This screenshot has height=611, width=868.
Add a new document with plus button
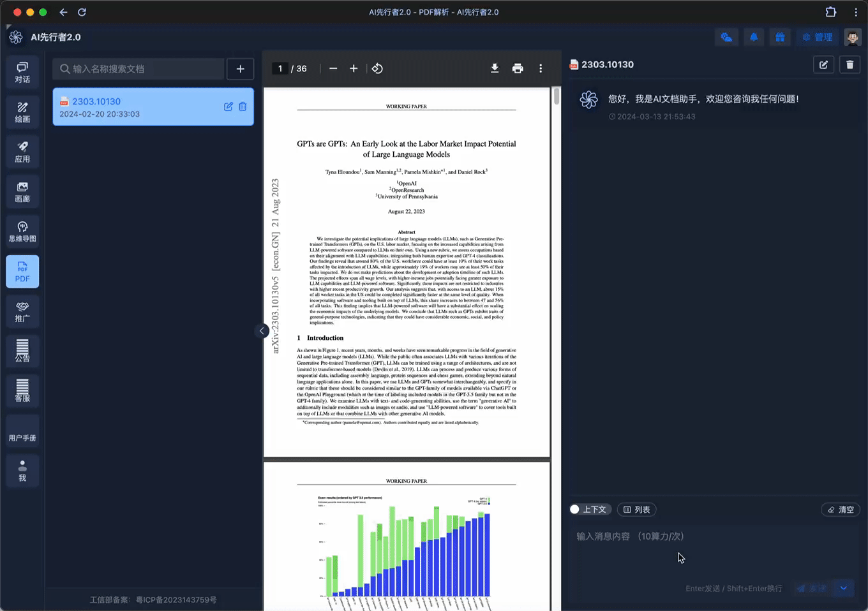240,69
